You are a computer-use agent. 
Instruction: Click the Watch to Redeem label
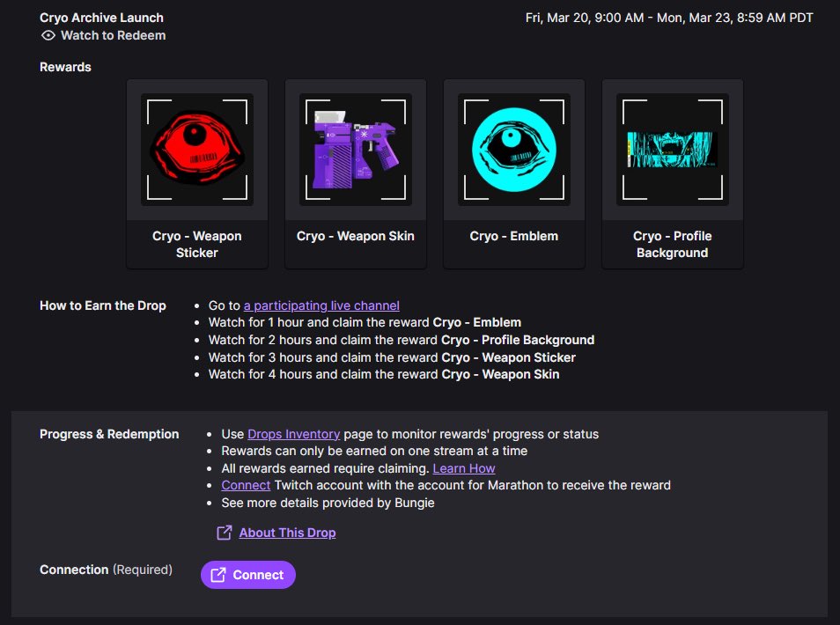[x=113, y=35]
